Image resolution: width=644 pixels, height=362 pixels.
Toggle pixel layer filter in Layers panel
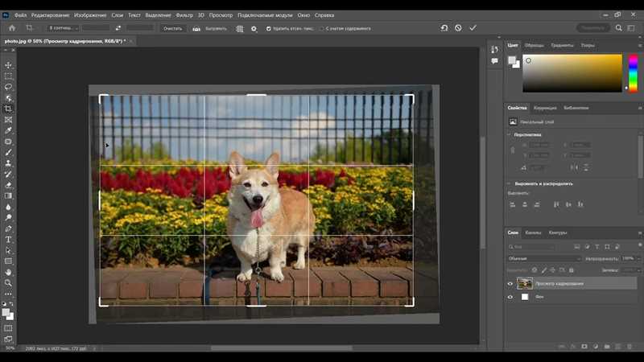[x=576, y=247]
